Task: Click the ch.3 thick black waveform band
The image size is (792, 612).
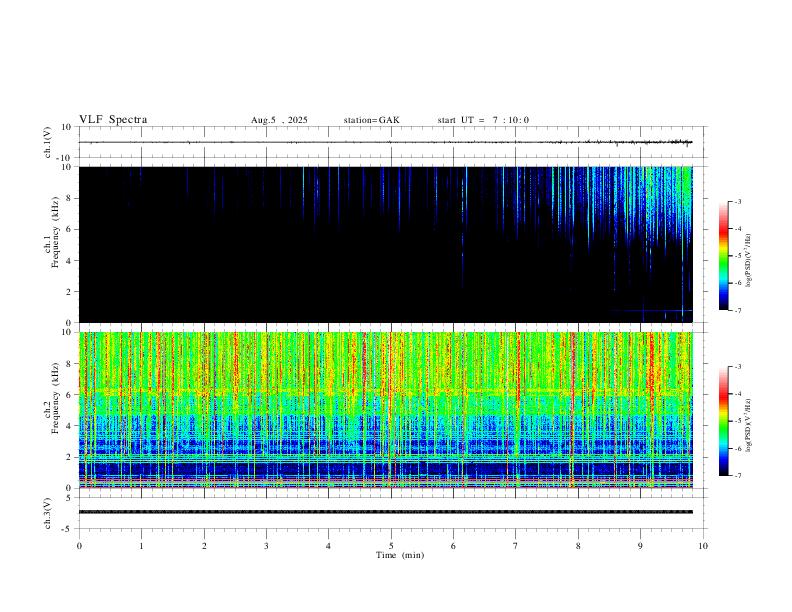Action: coord(385,512)
